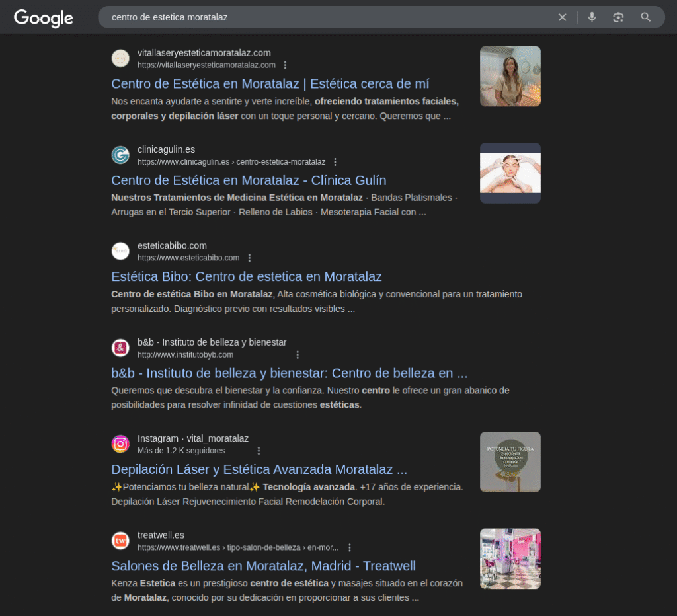This screenshot has width=677, height=616.
Task: Click site name 'Instagram · vital_moratalaz'
Action: 193,439
